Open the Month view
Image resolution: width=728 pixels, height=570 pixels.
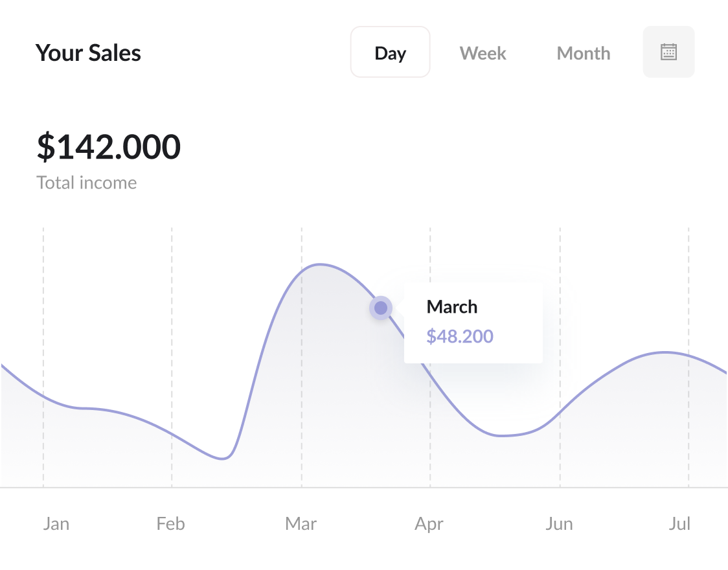coord(583,52)
